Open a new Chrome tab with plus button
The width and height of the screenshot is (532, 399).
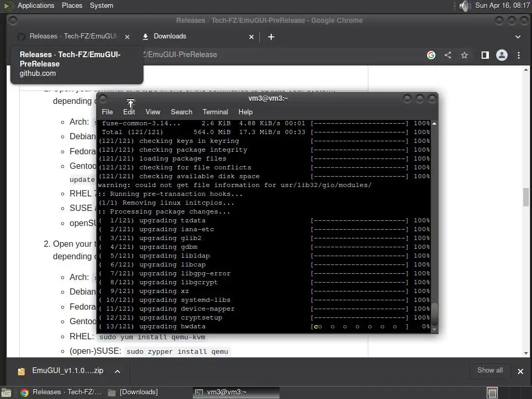coord(271,37)
